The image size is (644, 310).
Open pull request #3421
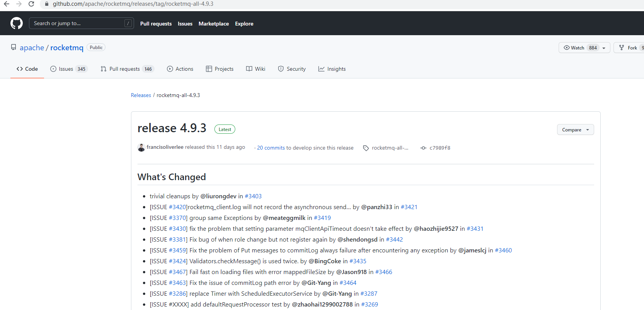[x=409, y=207]
